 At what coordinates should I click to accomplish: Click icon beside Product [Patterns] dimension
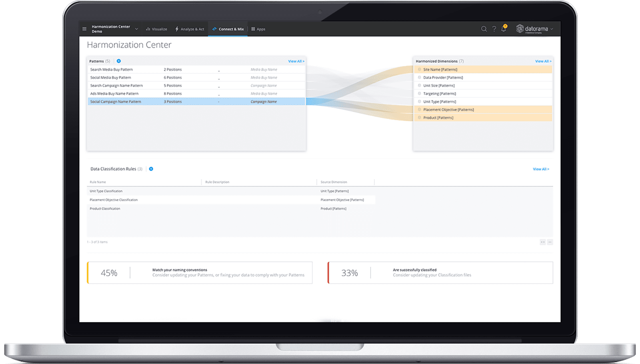pyautogui.click(x=419, y=117)
